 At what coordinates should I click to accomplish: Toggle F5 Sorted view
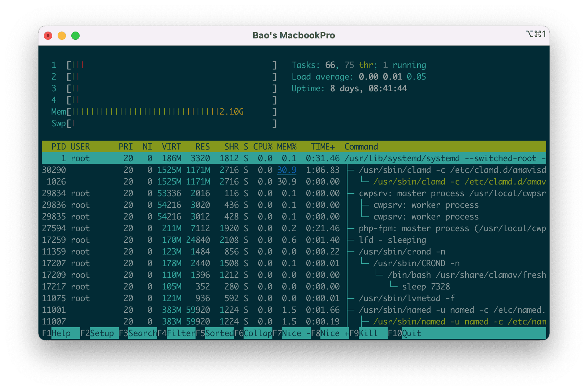click(x=215, y=333)
